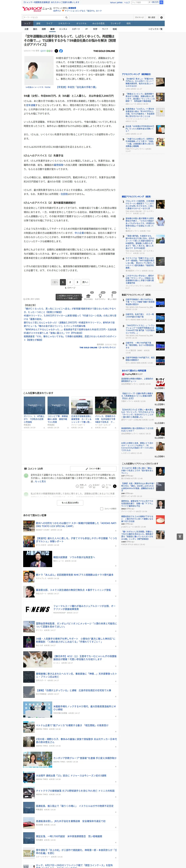Click top-right Yahoo web search button
This screenshot has height=868, width=186.
click(161, 2)
